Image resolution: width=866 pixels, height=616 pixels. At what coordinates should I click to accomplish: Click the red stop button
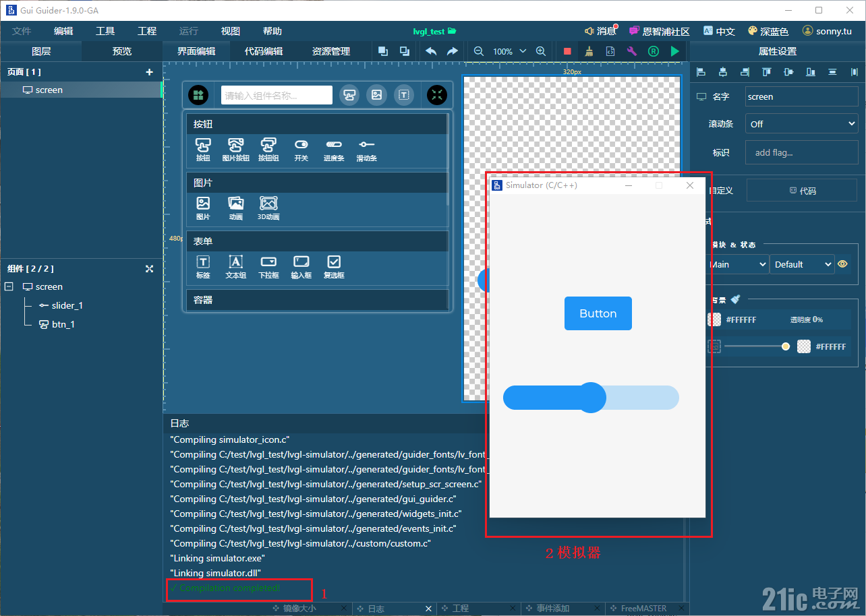tap(567, 51)
